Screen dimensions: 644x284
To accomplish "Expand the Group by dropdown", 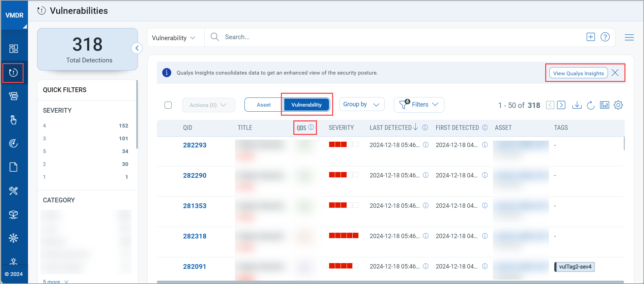I will pos(361,105).
